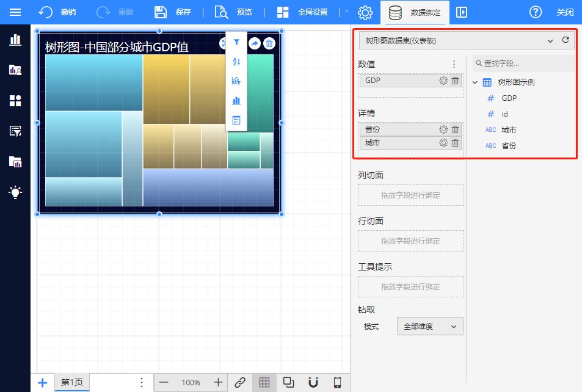Screen dimensions: 582x392
Task: Open the light bulb panel in the left sidebar
Action: tap(15, 192)
